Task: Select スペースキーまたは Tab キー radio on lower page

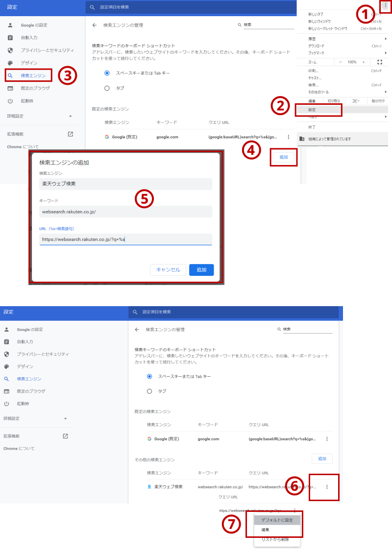Action: (149, 376)
